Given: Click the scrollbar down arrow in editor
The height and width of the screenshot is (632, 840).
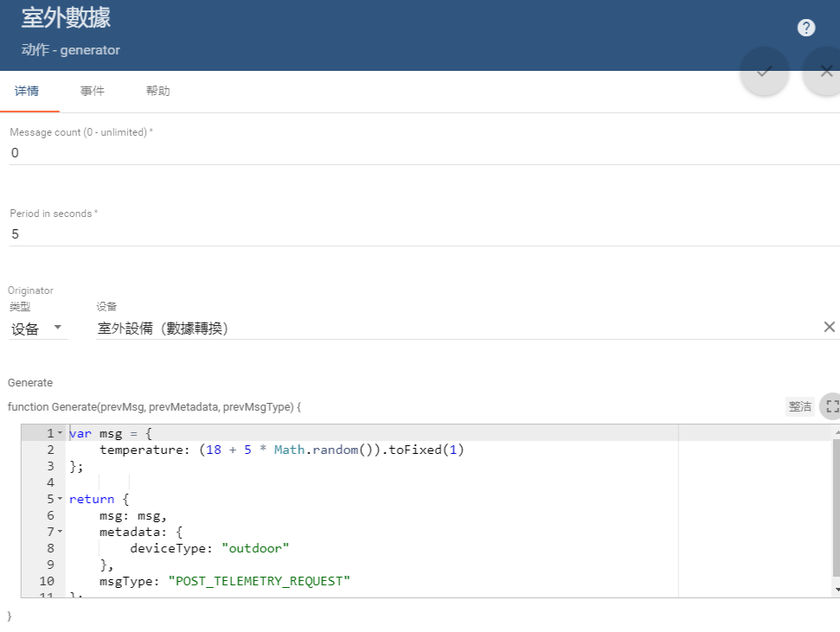Looking at the screenshot, I should 837,590.
